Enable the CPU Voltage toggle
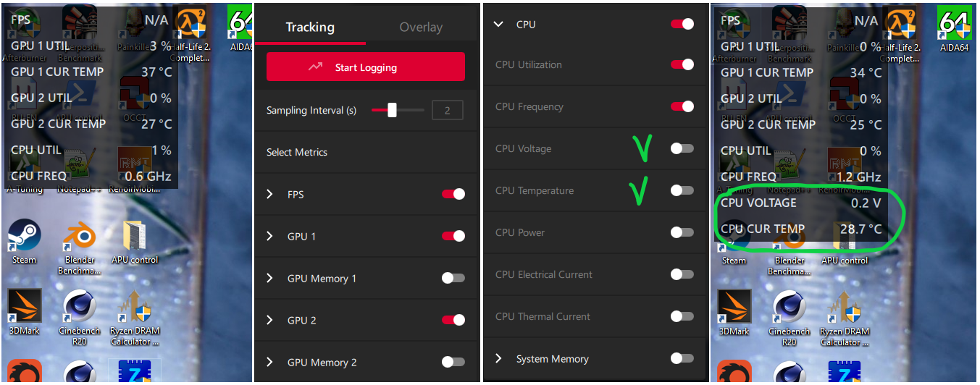This screenshot has height=385, width=980. [x=682, y=148]
